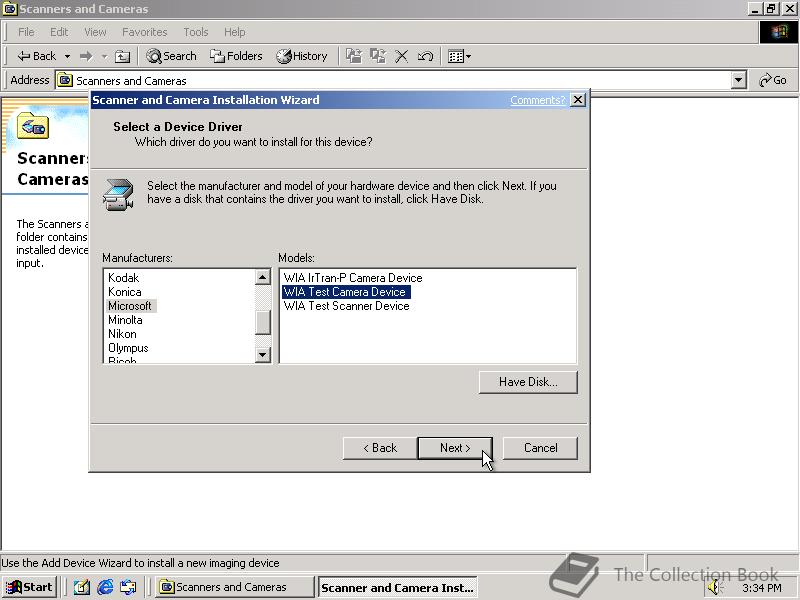Select Olympus in Manufacturers list
The height and width of the screenshot is (600, 800).
tap(128, 348)
